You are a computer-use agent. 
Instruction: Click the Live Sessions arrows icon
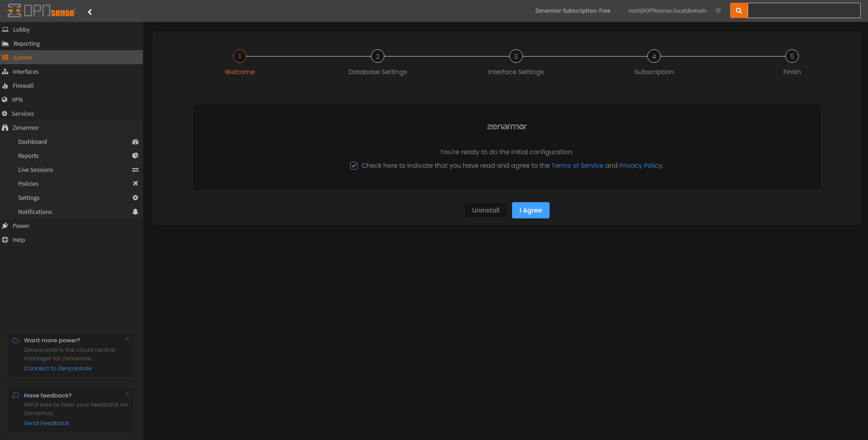point(135,170)
